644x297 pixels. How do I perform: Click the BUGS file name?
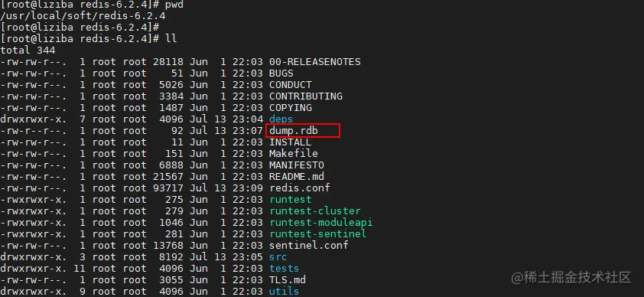[x=281, y=73]
